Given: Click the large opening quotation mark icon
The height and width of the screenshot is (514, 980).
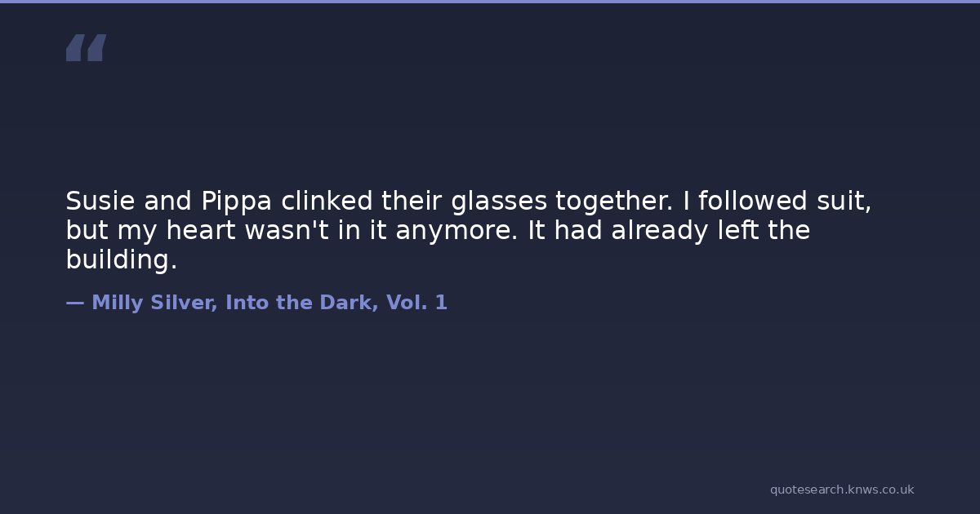Looking at the screenshot, I should (x=86, y=48).
